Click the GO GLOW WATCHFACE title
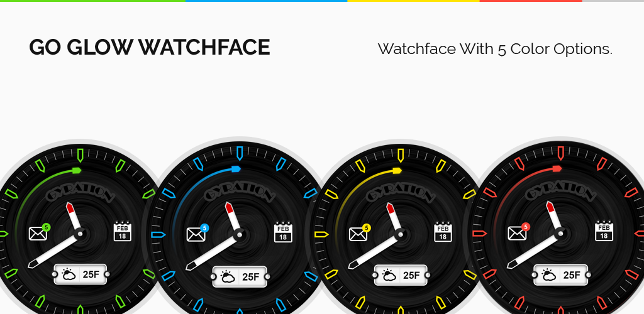 [x=150, y=47]
